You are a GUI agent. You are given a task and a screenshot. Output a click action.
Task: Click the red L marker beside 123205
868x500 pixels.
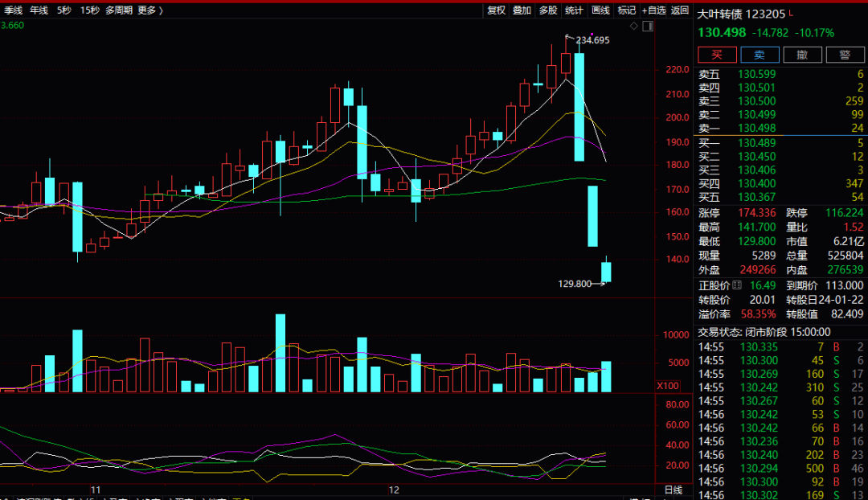pyautogui.click(x=791, y=14)
